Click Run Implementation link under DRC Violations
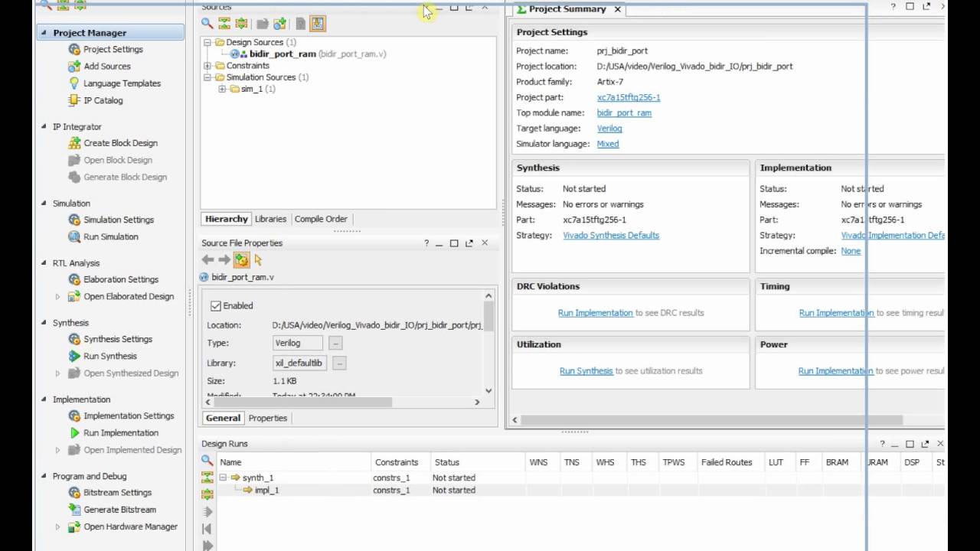Viewport: 980px width, 551px height. 596,313
